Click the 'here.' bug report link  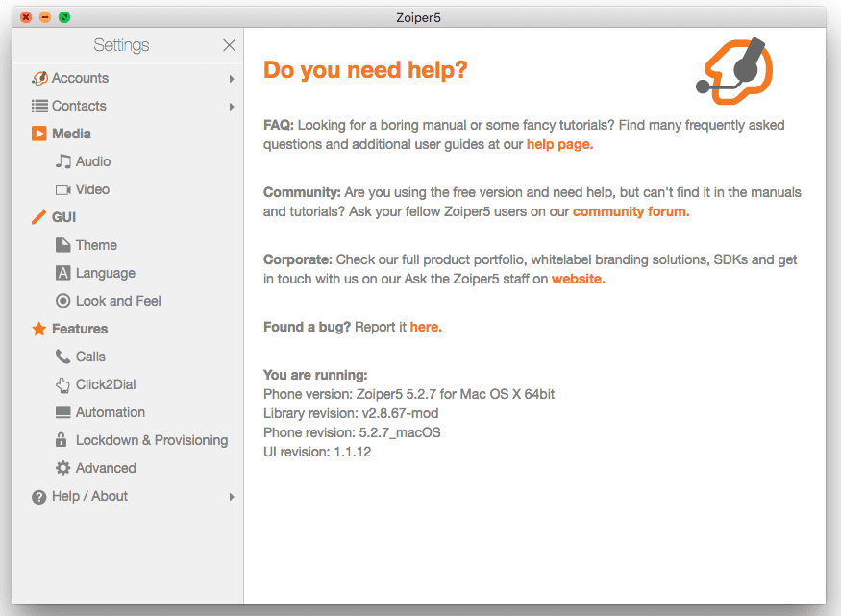click(x=426, y=327)
